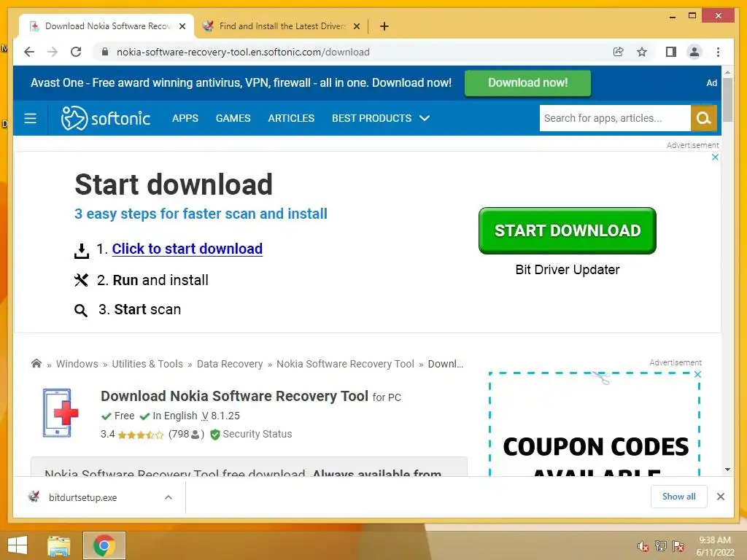Click Bit Driver Updater text
The image size is (747, 560).
568,270
